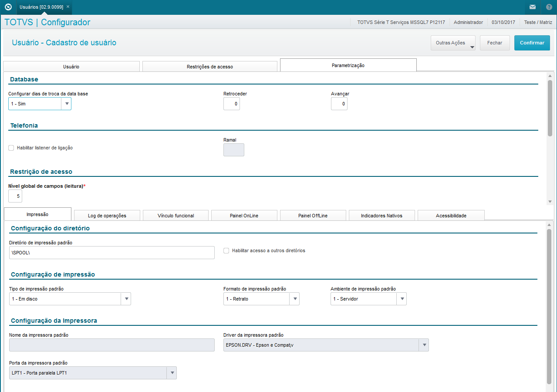This screenshot has width=557, height=392.
Task: Switch to the Usuário tab
Action: (x=71, y=67)
